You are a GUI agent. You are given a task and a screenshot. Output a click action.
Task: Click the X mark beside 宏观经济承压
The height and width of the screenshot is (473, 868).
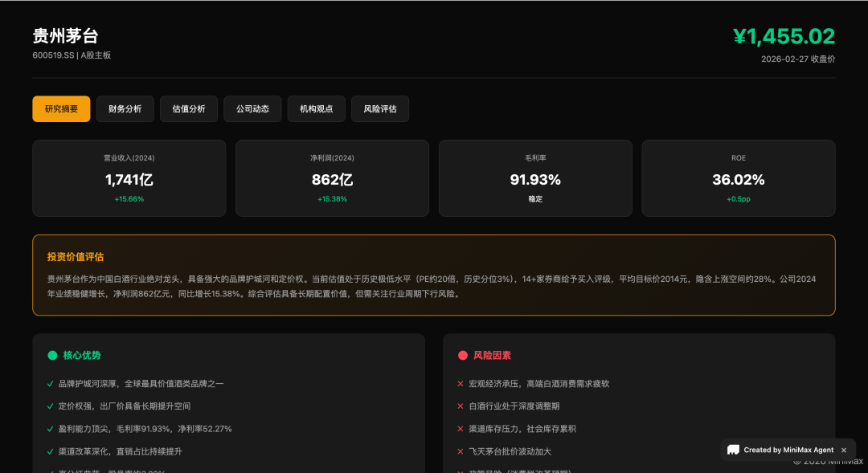[x=460, y=383]
